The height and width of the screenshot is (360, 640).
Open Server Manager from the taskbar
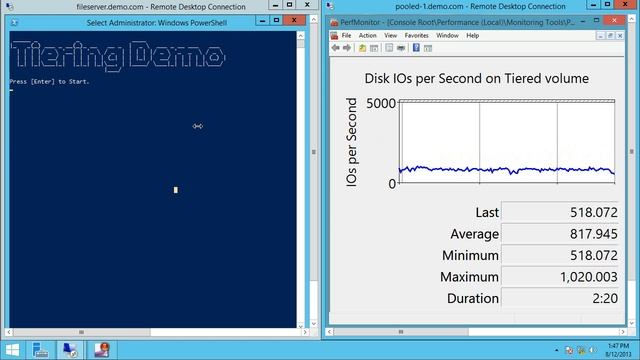click(40, 350)
